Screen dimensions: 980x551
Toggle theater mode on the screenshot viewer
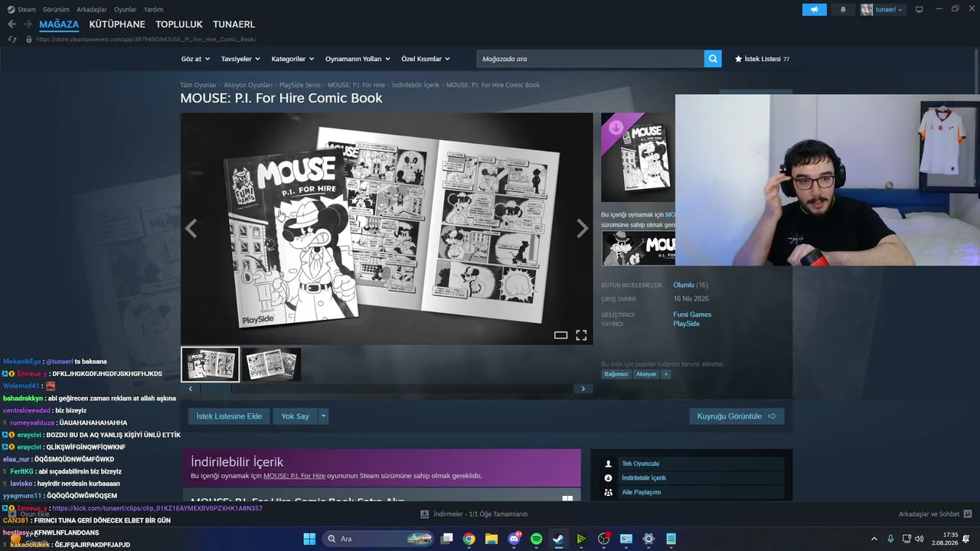point(560,335)
